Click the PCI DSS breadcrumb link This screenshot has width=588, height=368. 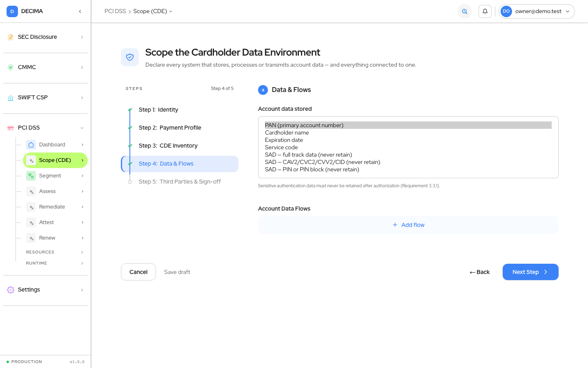tap(115, 11)
